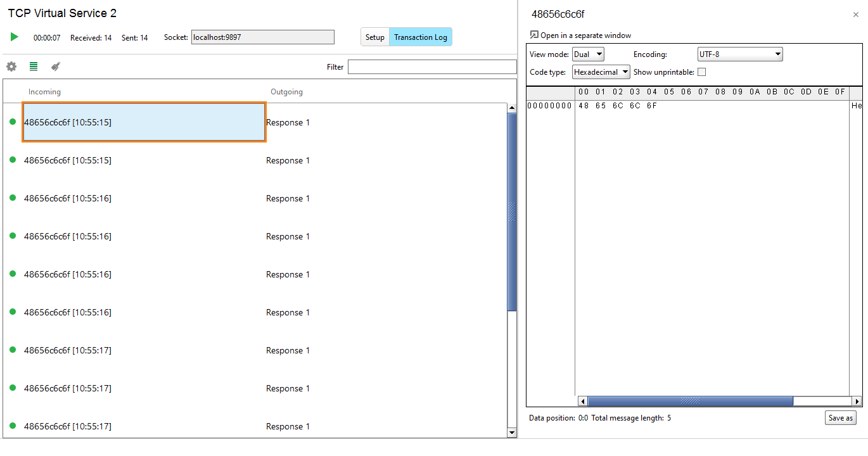Click the Save as button
868x456 pixels.
tap(840, 417)
